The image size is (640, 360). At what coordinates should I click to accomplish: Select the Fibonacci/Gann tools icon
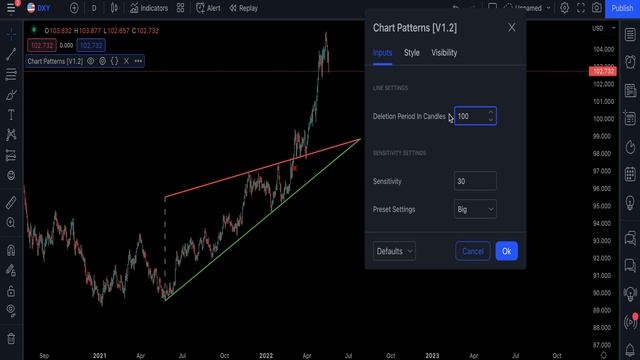point(11,74)
